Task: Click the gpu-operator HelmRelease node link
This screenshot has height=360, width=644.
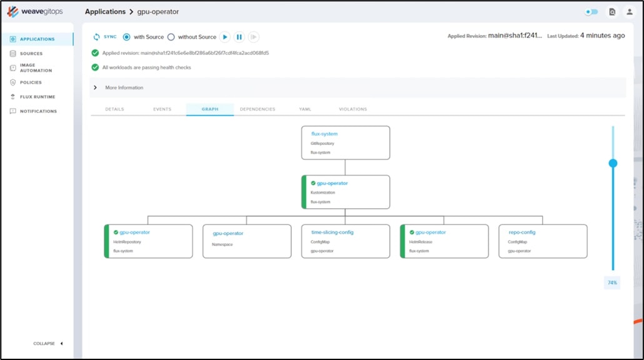Action: [x=430, y=232]
